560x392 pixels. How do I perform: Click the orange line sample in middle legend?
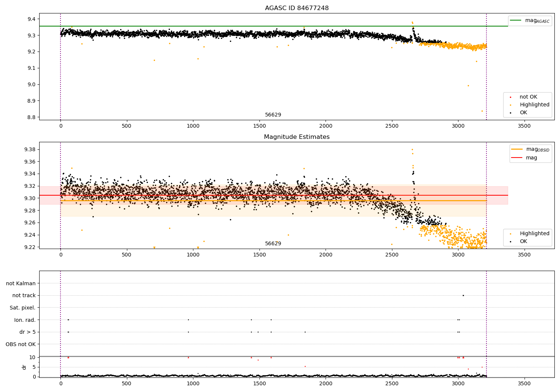[x=517, y=149]
